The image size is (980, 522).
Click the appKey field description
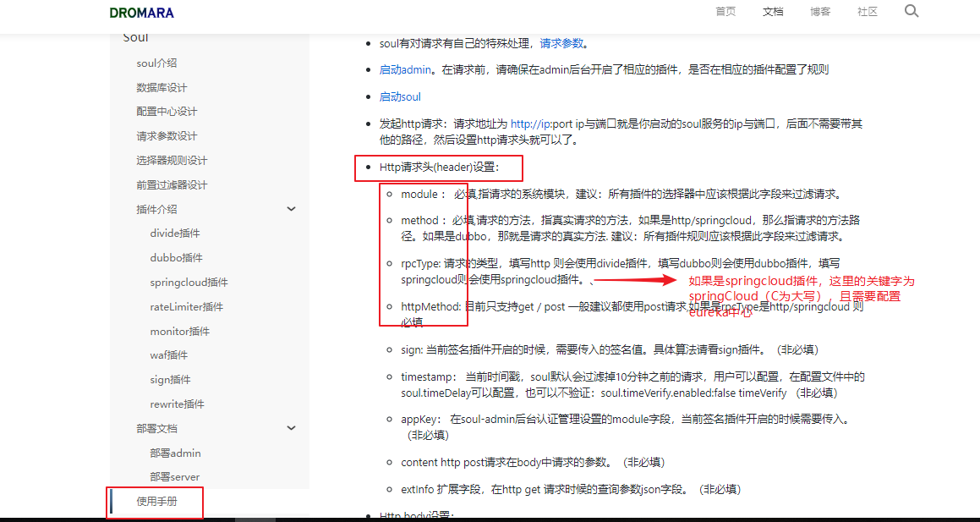[x=625, y=426]
